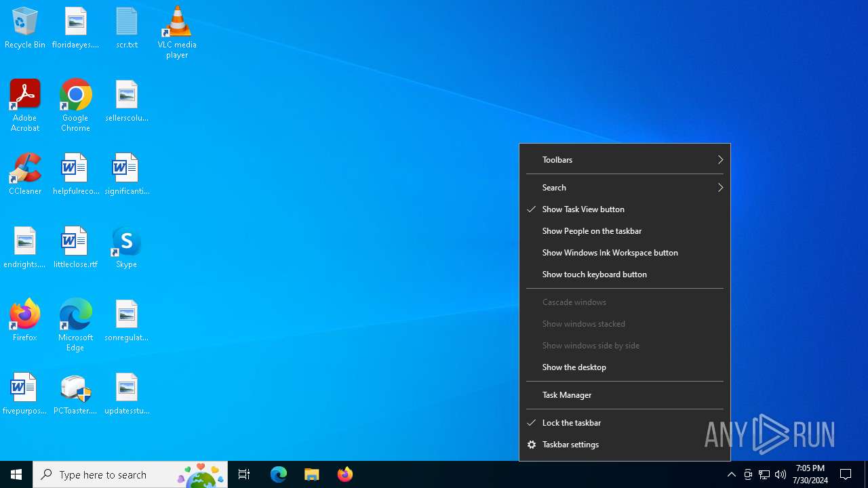Enable Show People on the taskbar
The image size is (868, 488).
[x=625, y=231]
